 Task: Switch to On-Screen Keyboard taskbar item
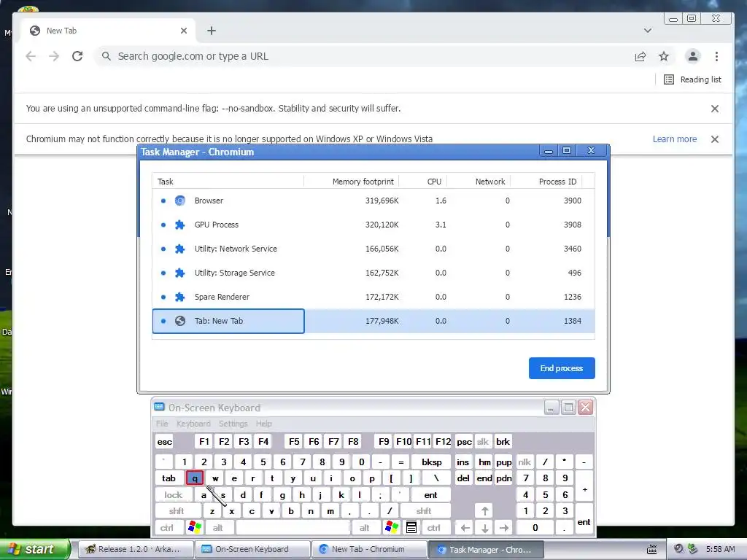click(x=252, y=549)
